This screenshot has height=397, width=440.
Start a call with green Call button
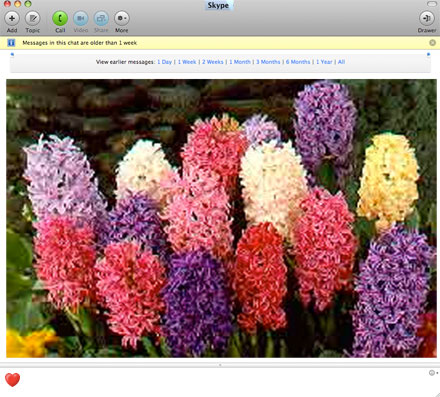tap(60, 18)
